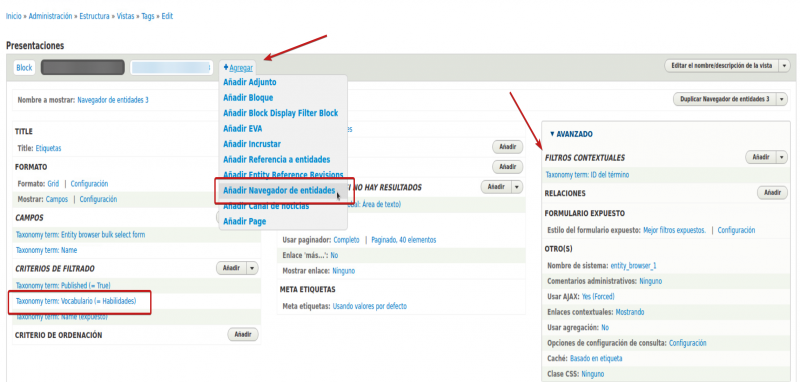Viewport: 800px width, 382px height.
Task: Edit display name Navegador de entidades 3
Action: click(113, 100)
